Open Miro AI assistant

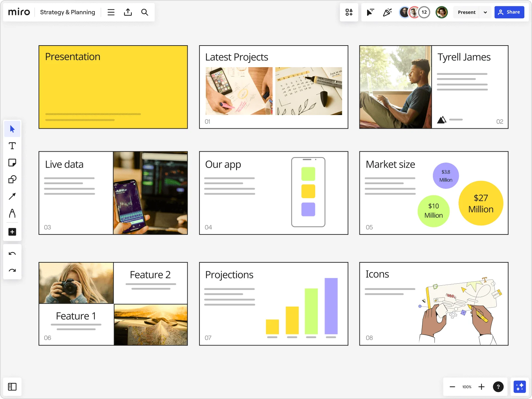520,386
